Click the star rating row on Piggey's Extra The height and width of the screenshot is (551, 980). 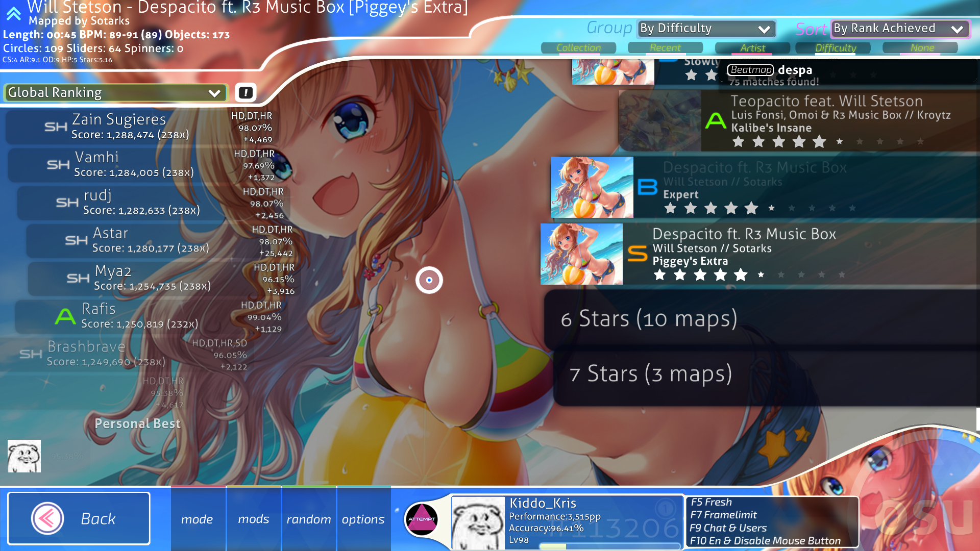tap(750, 275)
